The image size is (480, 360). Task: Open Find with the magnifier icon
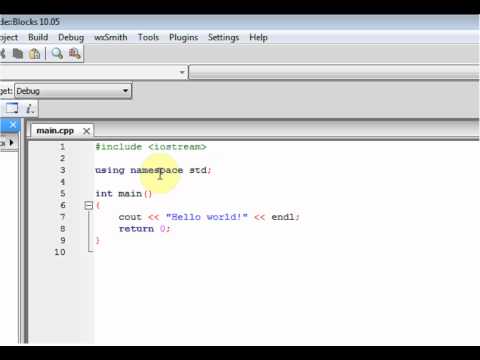[x=57, y=54]
